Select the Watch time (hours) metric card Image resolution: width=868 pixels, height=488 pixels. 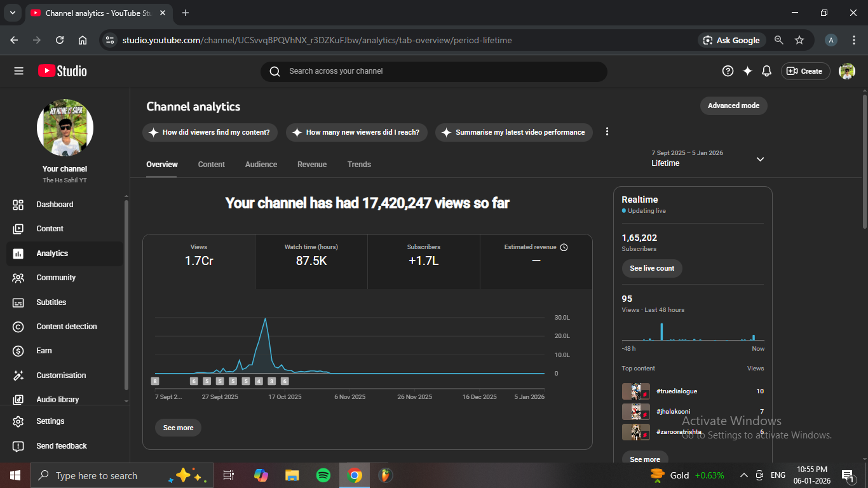(311, 261)
